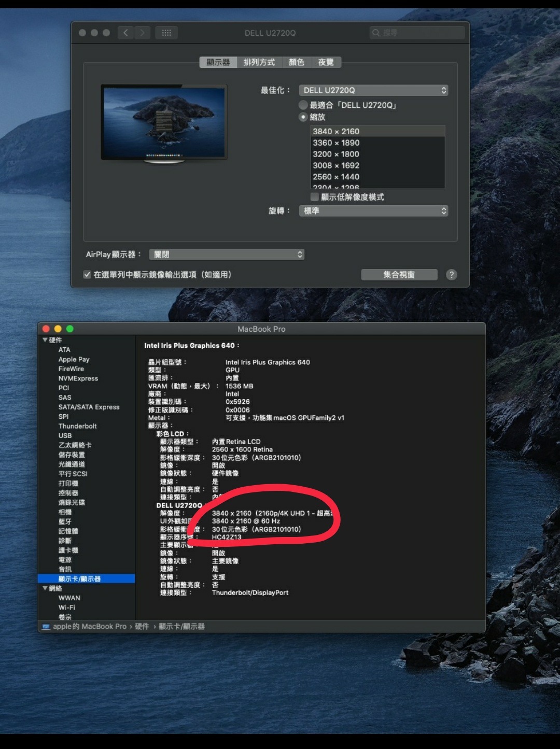Image resolution: width=560 pixels, height=749 pixels.
Task: Switch to the 顯示器 tab
Action: coord(218,62)
